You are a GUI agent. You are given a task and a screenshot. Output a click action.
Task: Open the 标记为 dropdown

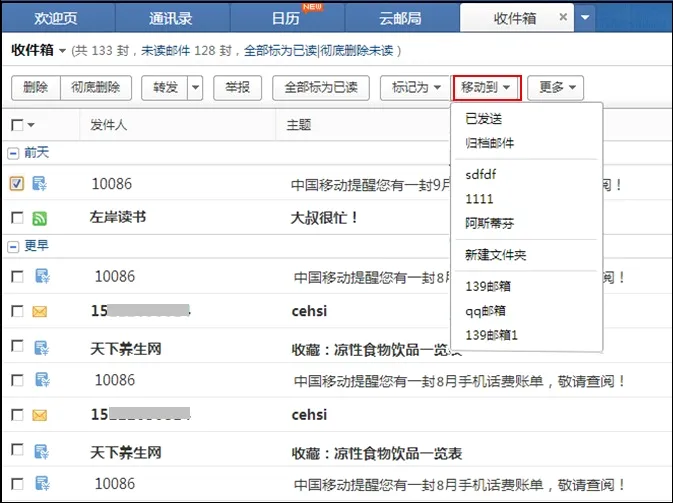pos(415,88)
